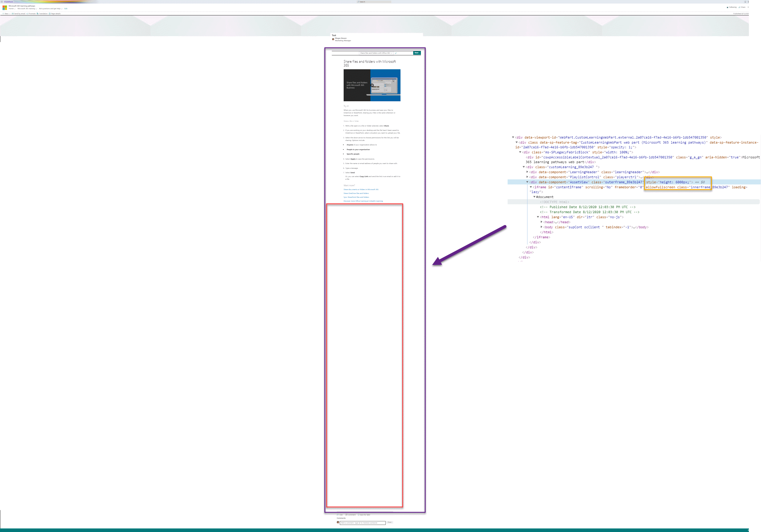Viewport: 761px width, 532px height.
Task: Click Like below the web part
Action: point(340,515)
